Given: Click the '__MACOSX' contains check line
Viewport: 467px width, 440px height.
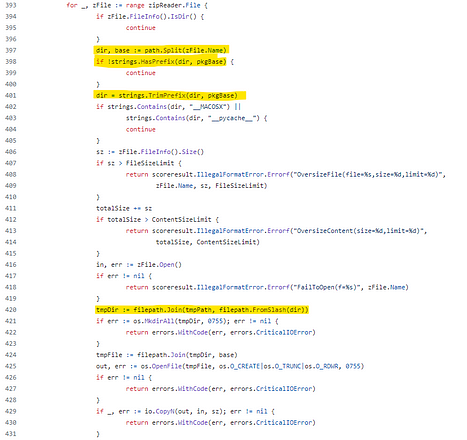Looking at the screenshot, I should click(168, 107).
